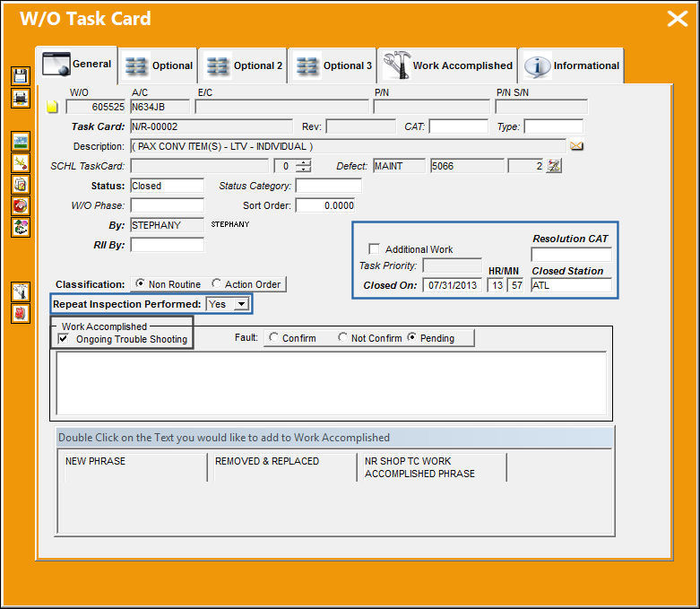Screen dimensions: 700x609
Task: Click the W/O number field 605525
Action: [96, 107]
